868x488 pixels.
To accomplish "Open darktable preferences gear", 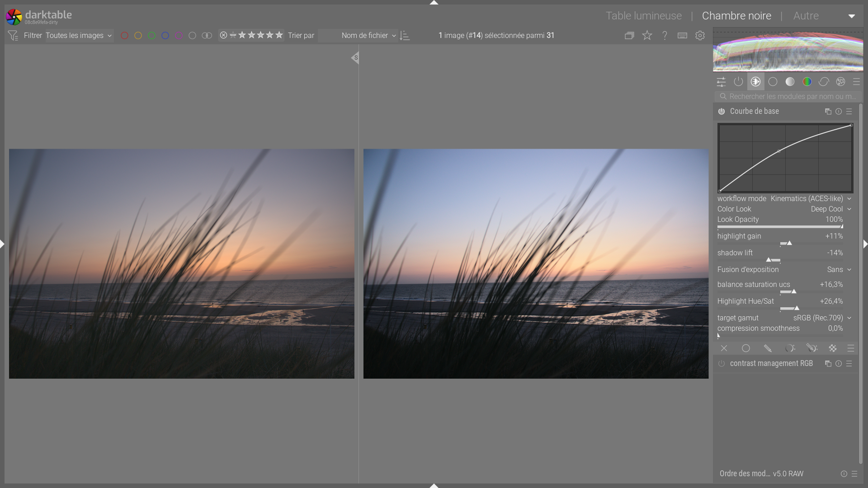I will 700,35.
